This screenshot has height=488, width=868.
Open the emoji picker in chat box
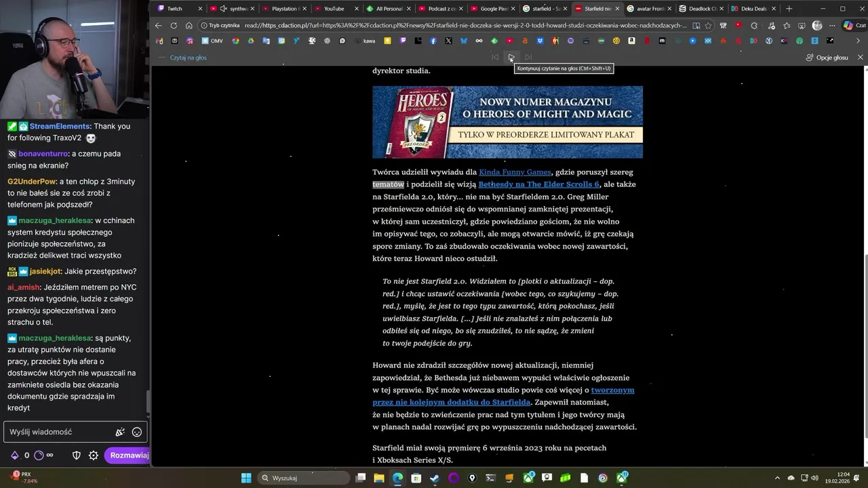tap(137, 432)
